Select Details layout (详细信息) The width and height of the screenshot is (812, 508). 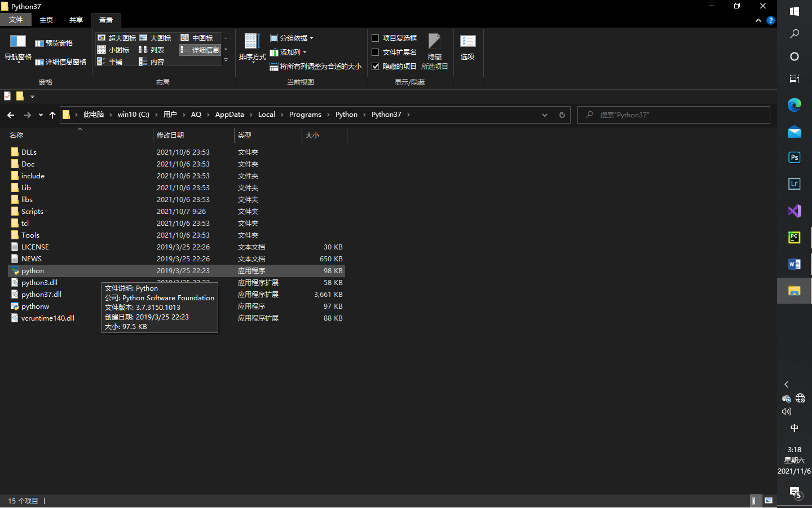[x=200, y=50]
